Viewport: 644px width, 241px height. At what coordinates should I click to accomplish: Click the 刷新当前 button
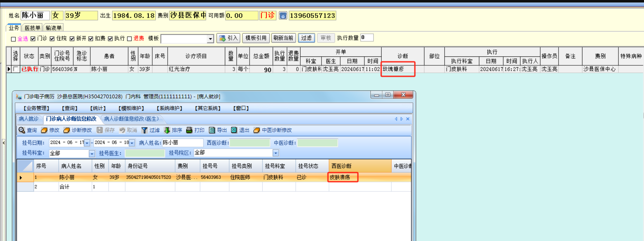pos(283,38)
